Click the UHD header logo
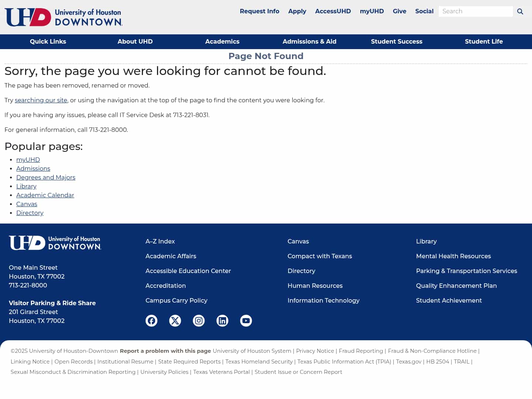532x399 pixels. pos(64,17)
